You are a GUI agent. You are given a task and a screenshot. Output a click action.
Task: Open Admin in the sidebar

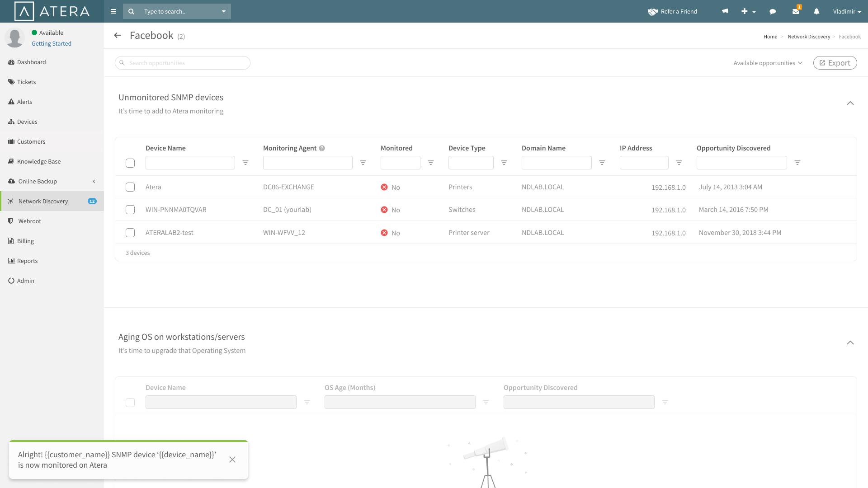click(x=52, y=281)
